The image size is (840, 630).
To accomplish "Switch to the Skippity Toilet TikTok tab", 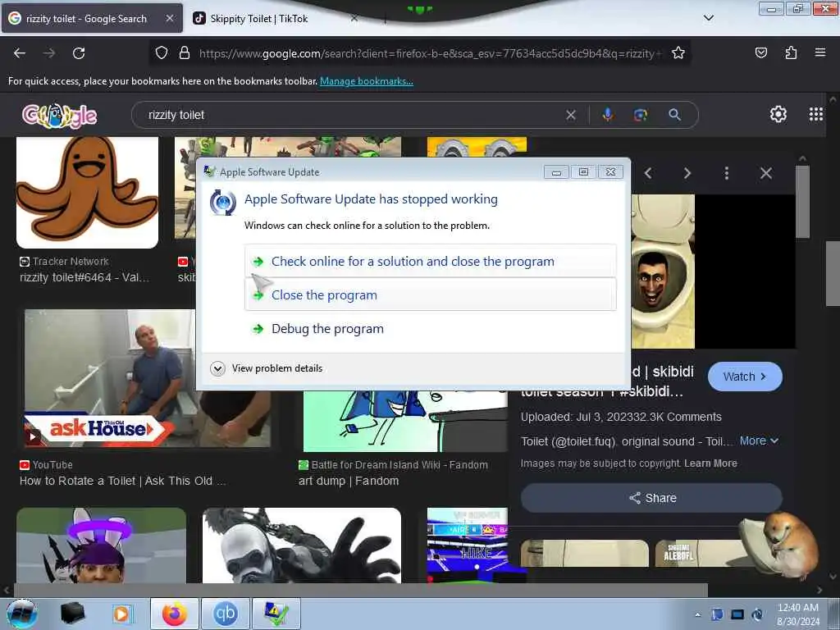I will (258, 19).
